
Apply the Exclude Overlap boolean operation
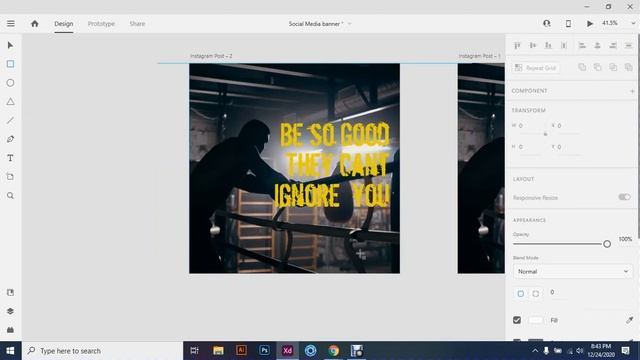[629, 67]
